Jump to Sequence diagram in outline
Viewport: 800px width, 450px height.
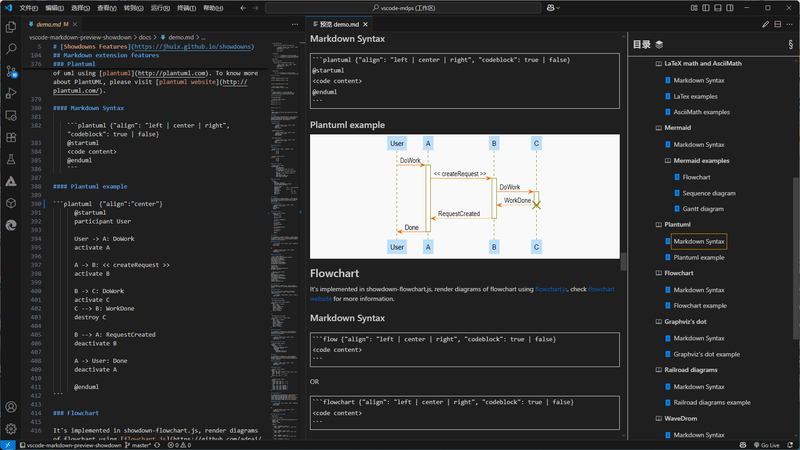[709, 193]
